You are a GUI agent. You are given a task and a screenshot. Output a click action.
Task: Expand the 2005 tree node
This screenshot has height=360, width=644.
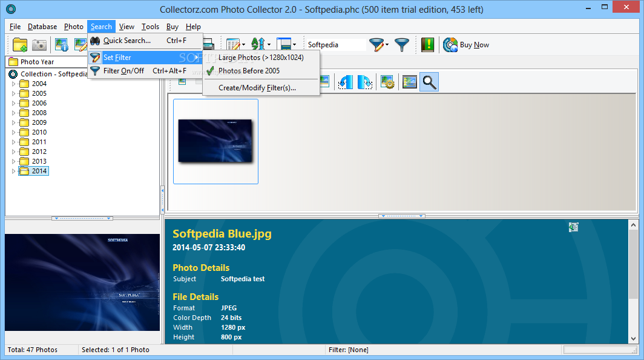point(13,93)
